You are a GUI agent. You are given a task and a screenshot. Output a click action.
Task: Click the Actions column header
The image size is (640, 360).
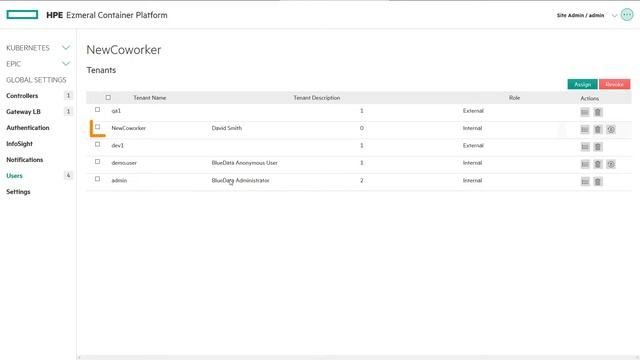pos(589,98)
